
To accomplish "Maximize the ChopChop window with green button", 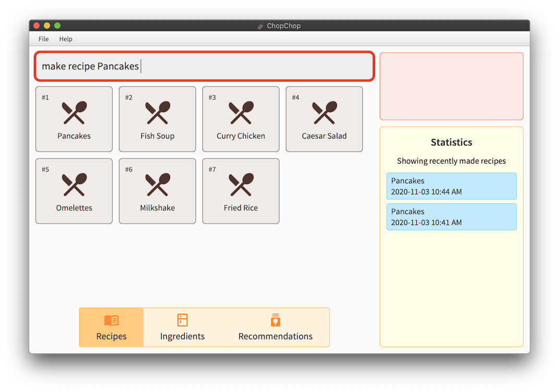I will 57,26.
